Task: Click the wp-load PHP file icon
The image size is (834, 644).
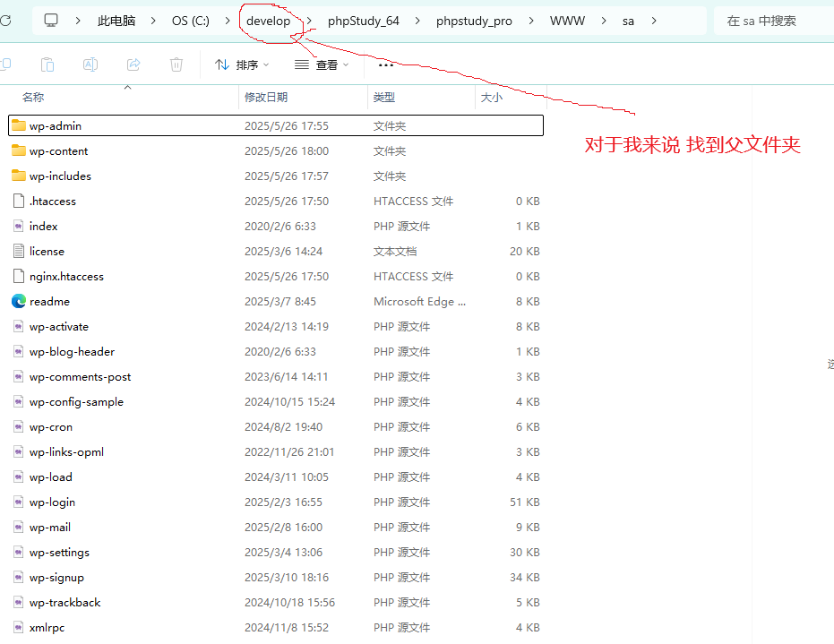Action: point(19,477)
